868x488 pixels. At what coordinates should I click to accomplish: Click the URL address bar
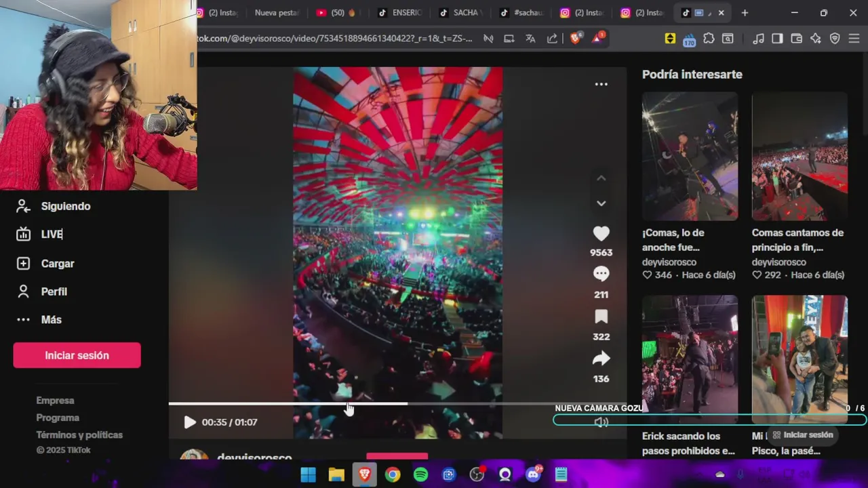click(335, 39)
